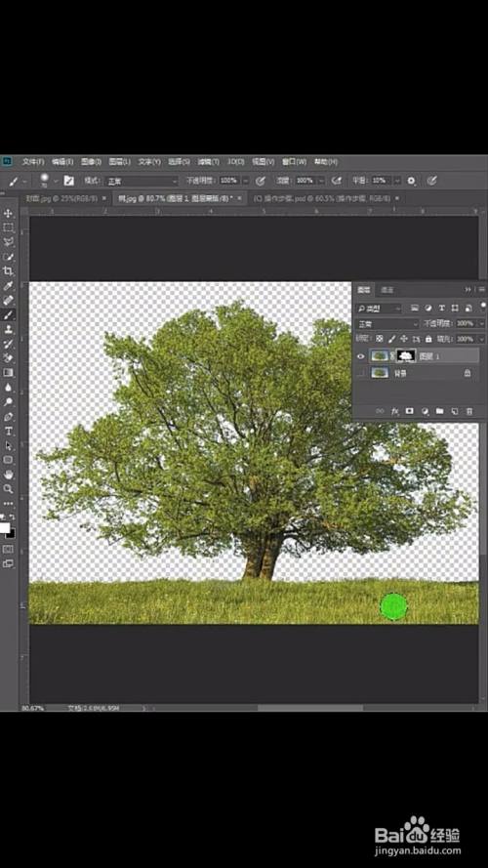Image resolution: width=488 pixels, height=868 pixels.
Task: Open the layer fill 100% dropdown
Action: tap(480, 338)
